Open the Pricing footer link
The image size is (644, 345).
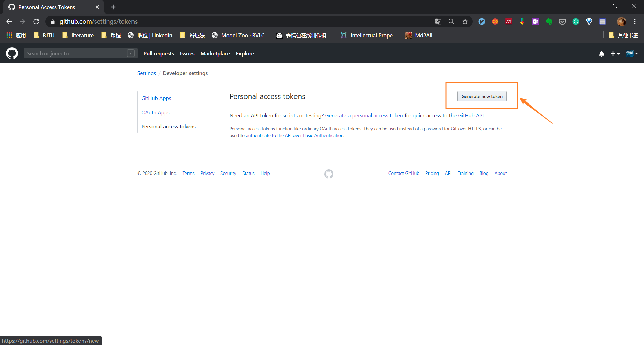432,174
